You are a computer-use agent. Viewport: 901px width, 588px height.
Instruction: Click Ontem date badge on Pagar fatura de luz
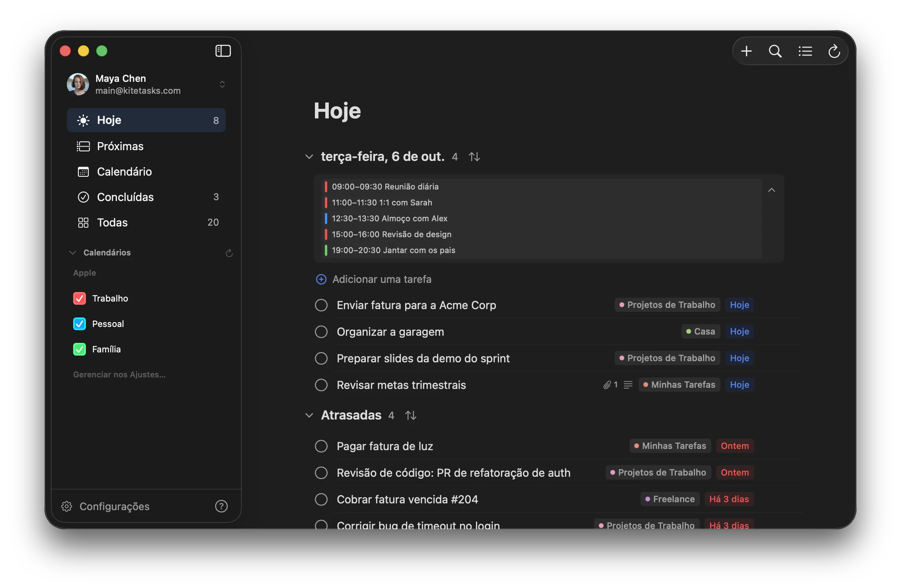click(x=735, y=446)
